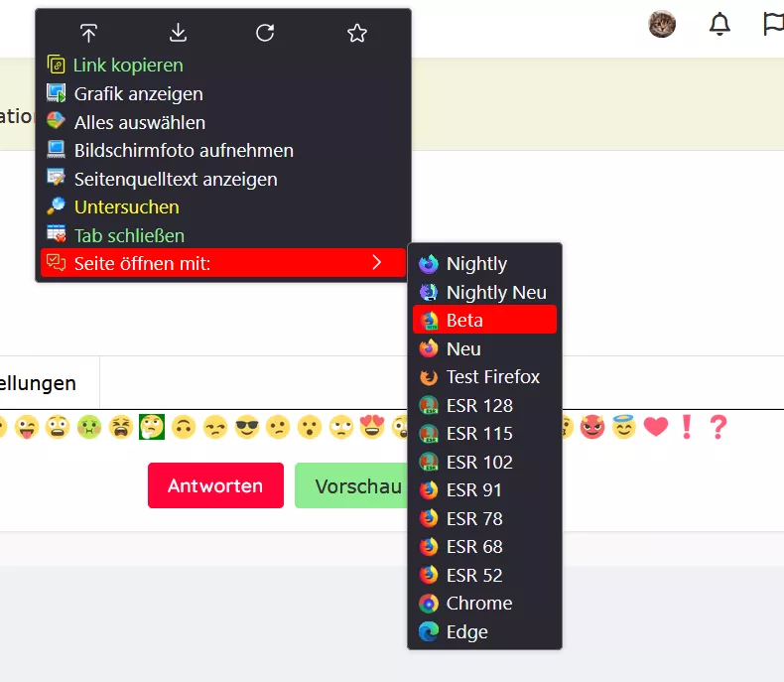Viewport: 784px width, 682px height.
Task: Expand the 'Seite öffnen mit:' submenu arrow
Action: (377, 262)
